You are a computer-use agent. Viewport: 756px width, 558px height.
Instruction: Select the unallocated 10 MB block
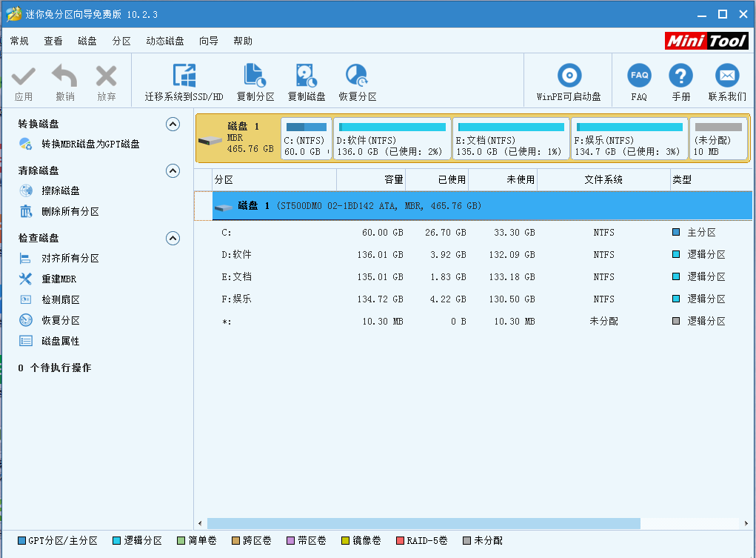718,139
